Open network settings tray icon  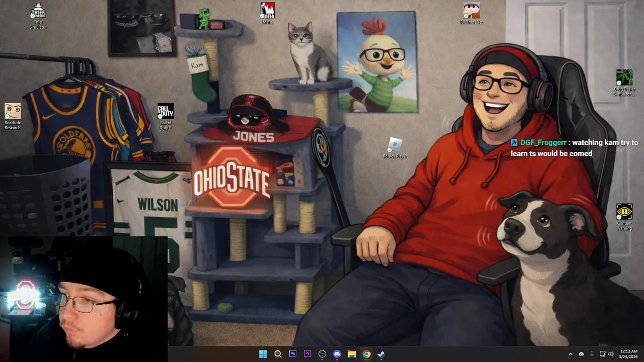pyautogui.click(x=602, y=354)
